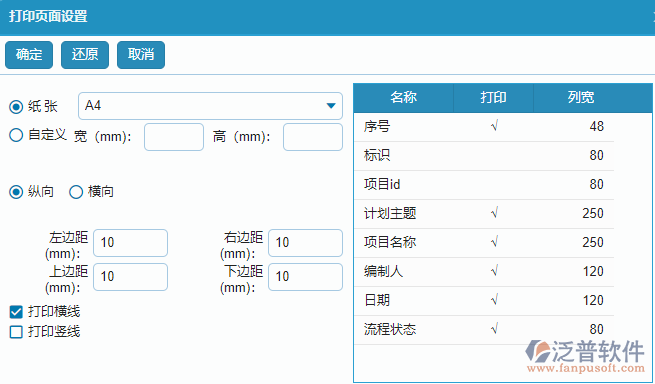655x384 pixels.
Task: Click the empty print cell for 标识
Action: point(493,155)
